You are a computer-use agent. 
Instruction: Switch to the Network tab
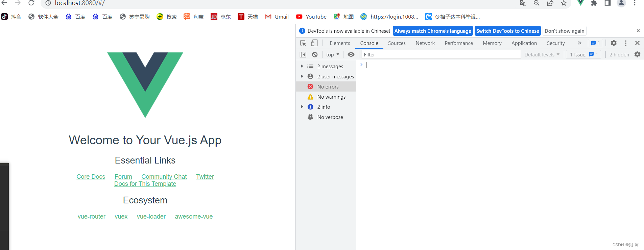(x=425, y=43)
